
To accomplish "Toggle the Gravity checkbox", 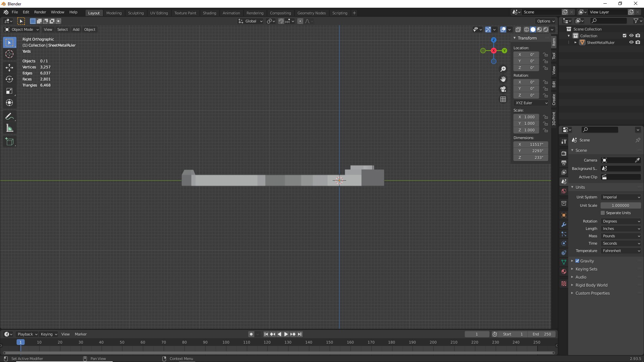I will [x=577, y=261].
